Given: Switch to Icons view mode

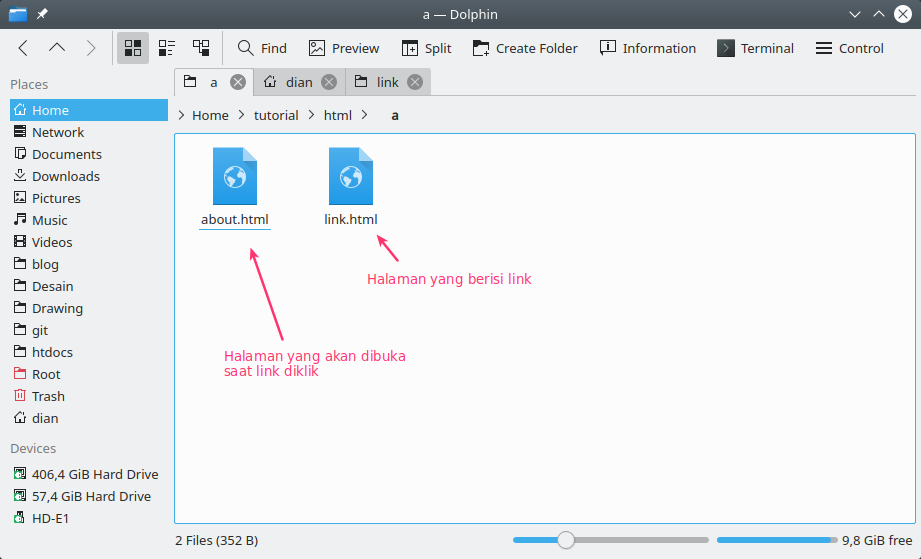Looking at the screenshot, I should click(x=133, y=48).
